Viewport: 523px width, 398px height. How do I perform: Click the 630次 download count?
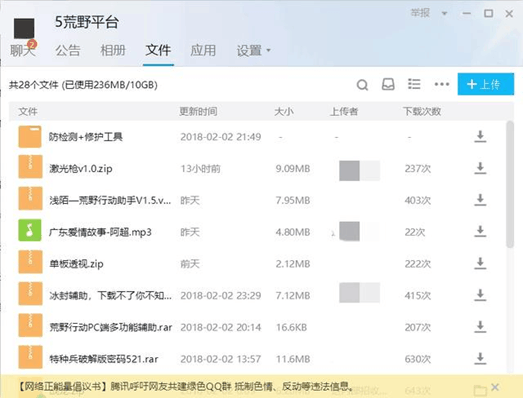(x=418, y=359)
